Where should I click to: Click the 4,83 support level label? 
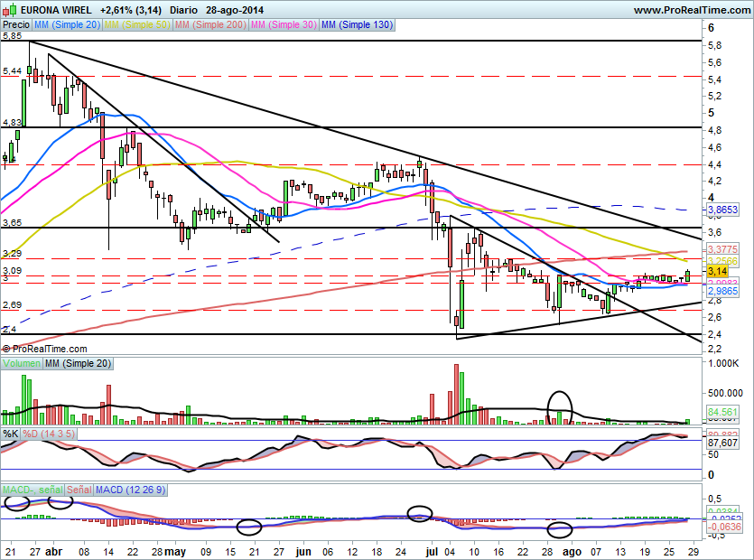point(12,123)
